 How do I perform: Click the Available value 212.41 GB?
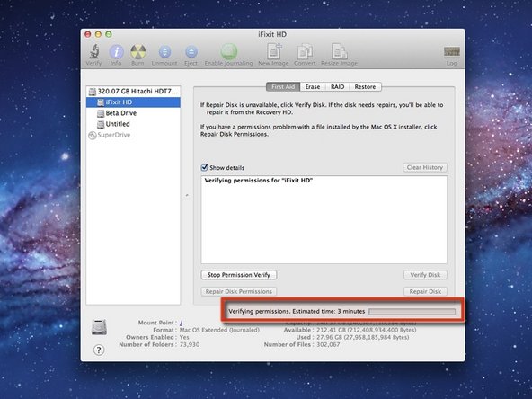click(x=367, y=330)
